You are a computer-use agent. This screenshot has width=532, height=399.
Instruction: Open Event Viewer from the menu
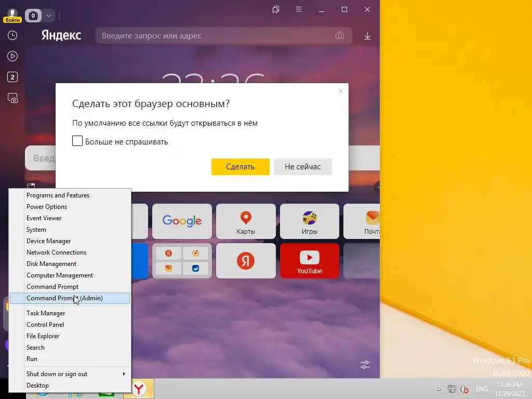[x=70, y=218]
